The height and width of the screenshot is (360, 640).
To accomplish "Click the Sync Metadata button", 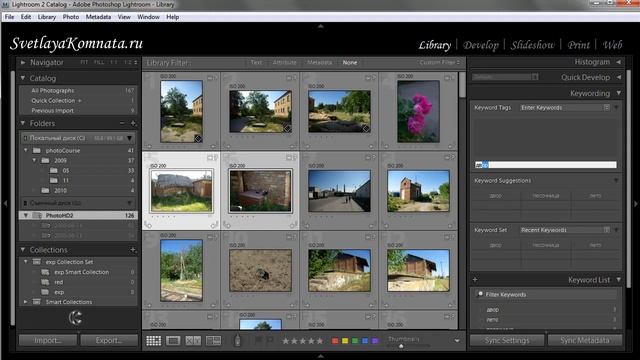I will click(585, 340).
